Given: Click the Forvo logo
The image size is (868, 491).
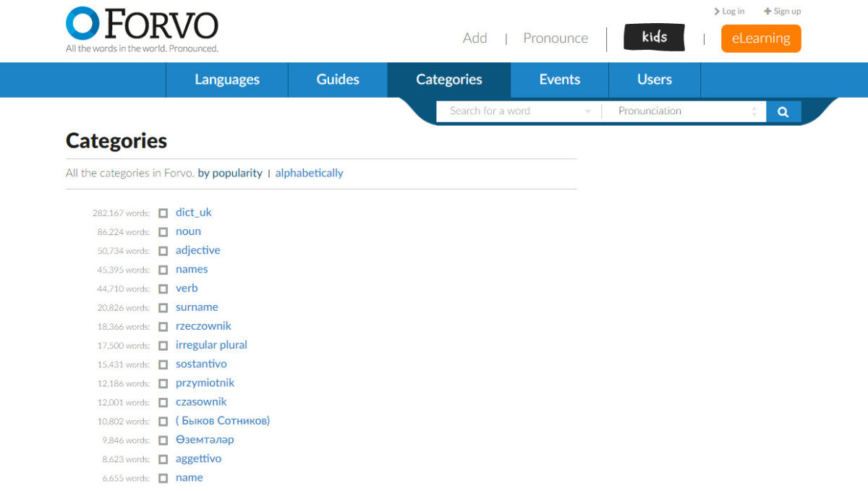Looking at the screenshot, I should [142, 30].
